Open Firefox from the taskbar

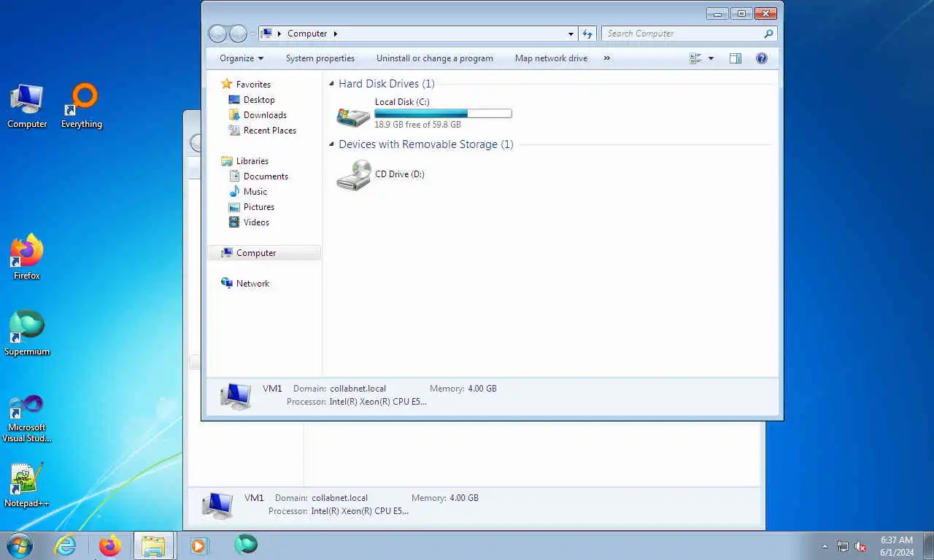click(x=110, y=545)
